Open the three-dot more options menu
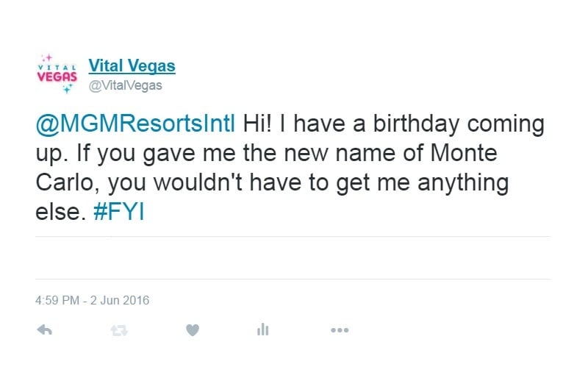 (x=340, y=330)
